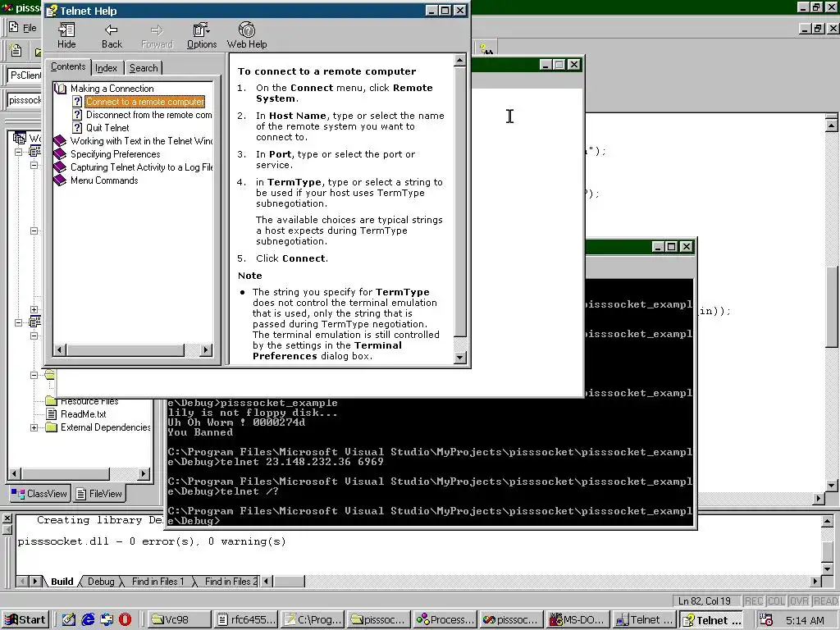
Task: Open 'Menu Commands' help section
Action: coord(104,180)
